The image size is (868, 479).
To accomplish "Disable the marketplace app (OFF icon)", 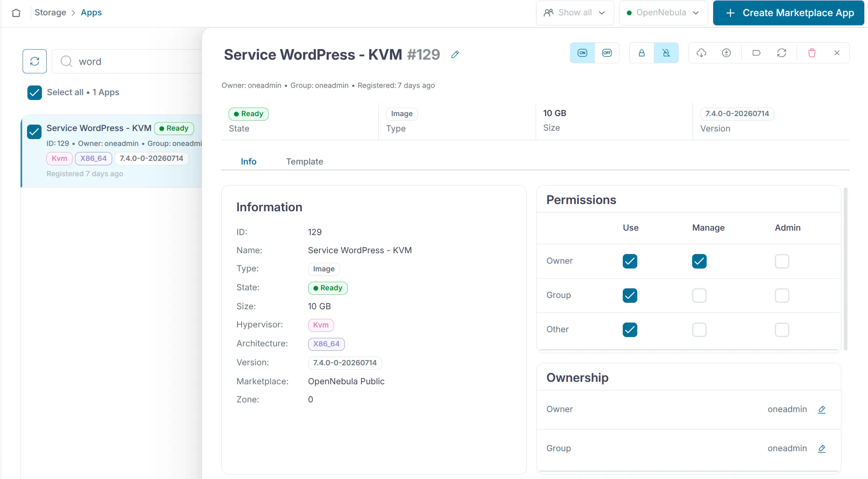I will pyautogui.click(x=607, y=53).
